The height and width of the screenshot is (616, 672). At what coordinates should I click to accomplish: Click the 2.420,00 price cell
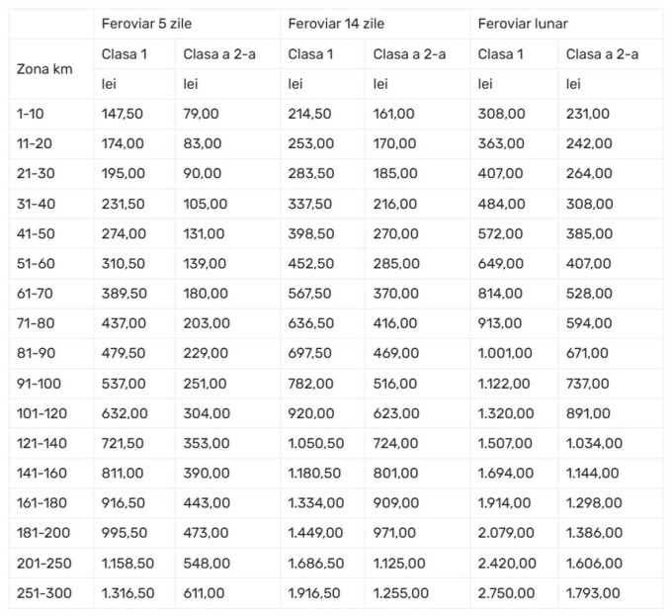[x=507, y=564]
